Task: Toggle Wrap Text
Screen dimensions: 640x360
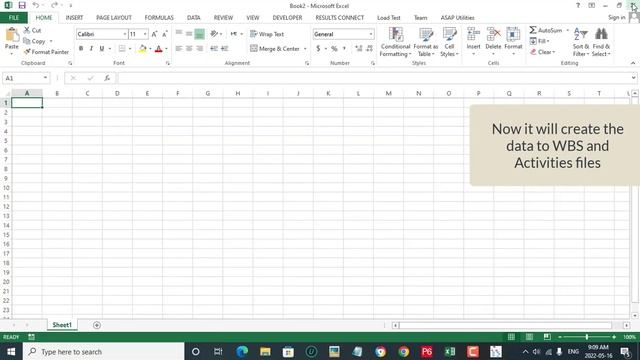Action: pyautogui.click(x=267, y=34)
